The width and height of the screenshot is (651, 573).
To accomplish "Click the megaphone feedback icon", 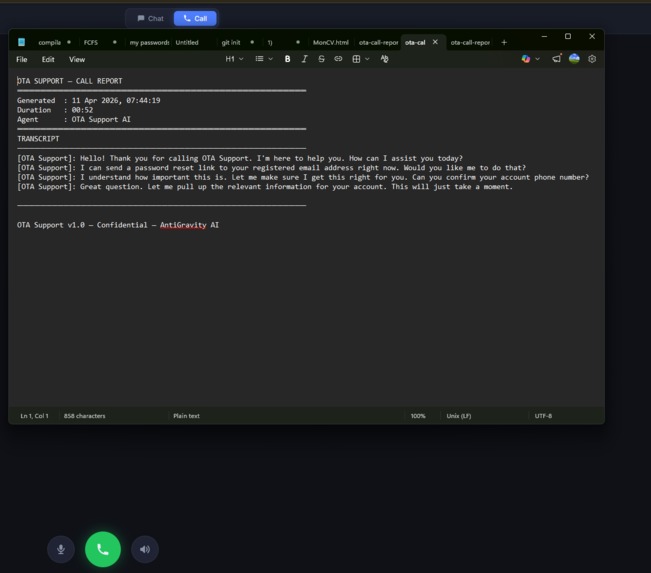I will coord(556,59).
